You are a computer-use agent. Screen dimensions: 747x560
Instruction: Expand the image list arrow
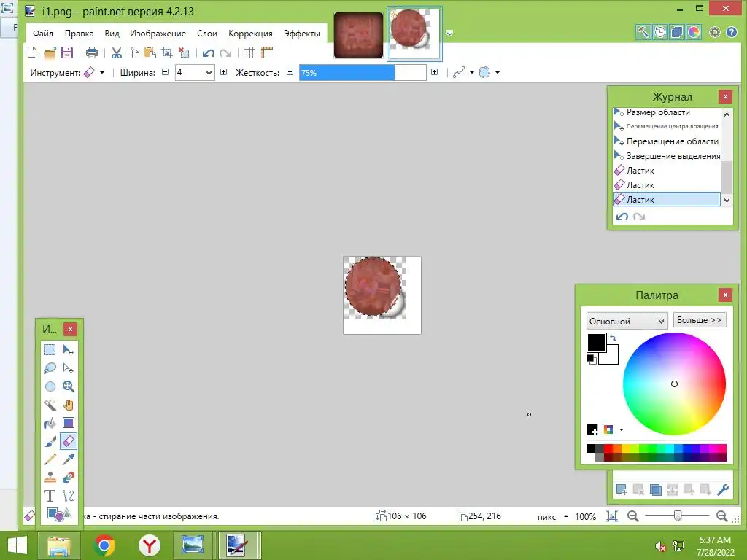point(449,33)
